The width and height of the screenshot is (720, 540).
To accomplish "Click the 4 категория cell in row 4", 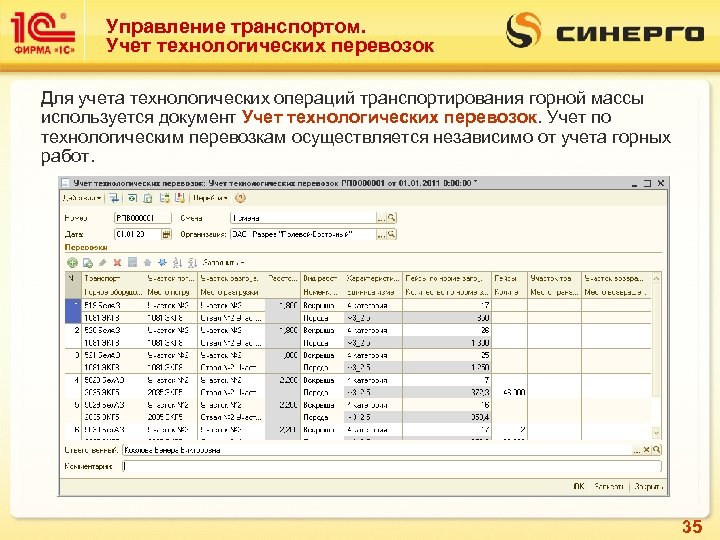I will click(373, 380).
